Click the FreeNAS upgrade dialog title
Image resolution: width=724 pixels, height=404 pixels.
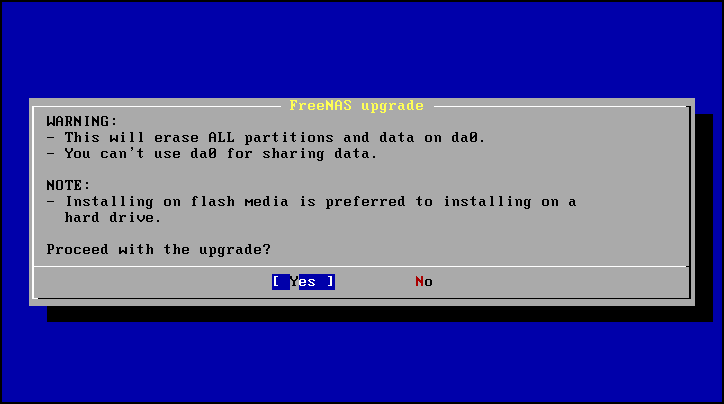tap(356, 106)
